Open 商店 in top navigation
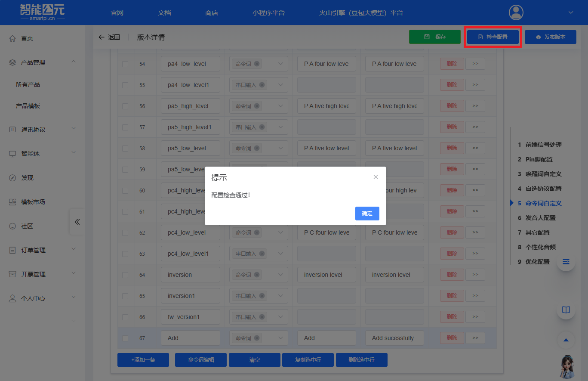 tap(212, 13)
